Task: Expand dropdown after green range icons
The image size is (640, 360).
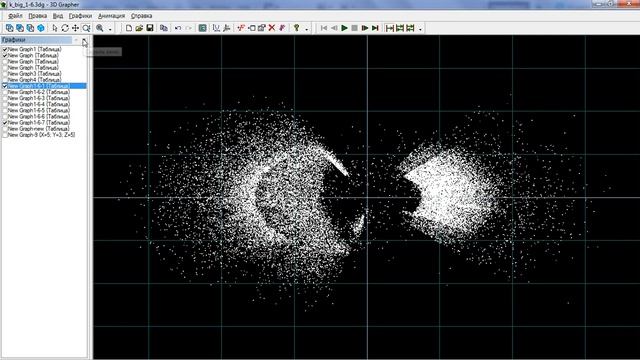Action: pos(420,28)
